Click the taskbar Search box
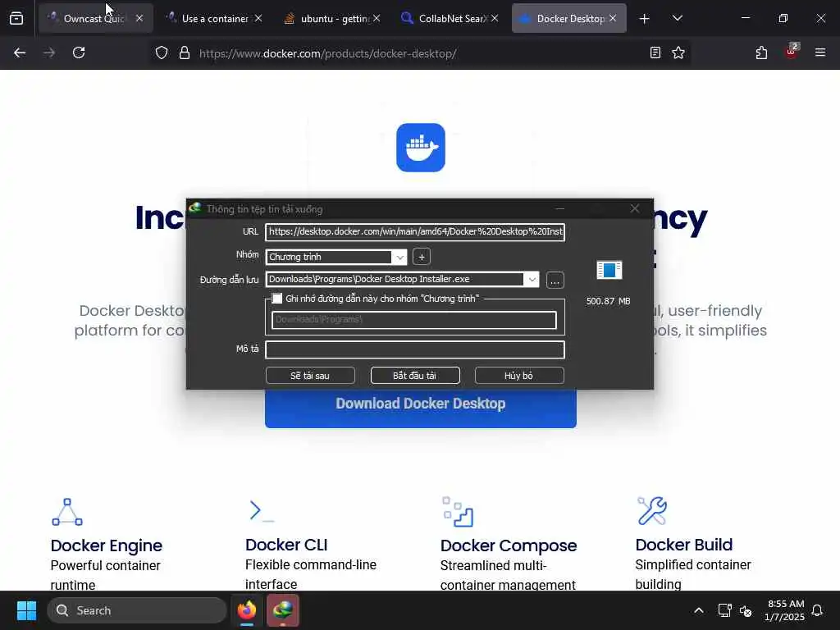840x630 pixels. coord(137,610)
